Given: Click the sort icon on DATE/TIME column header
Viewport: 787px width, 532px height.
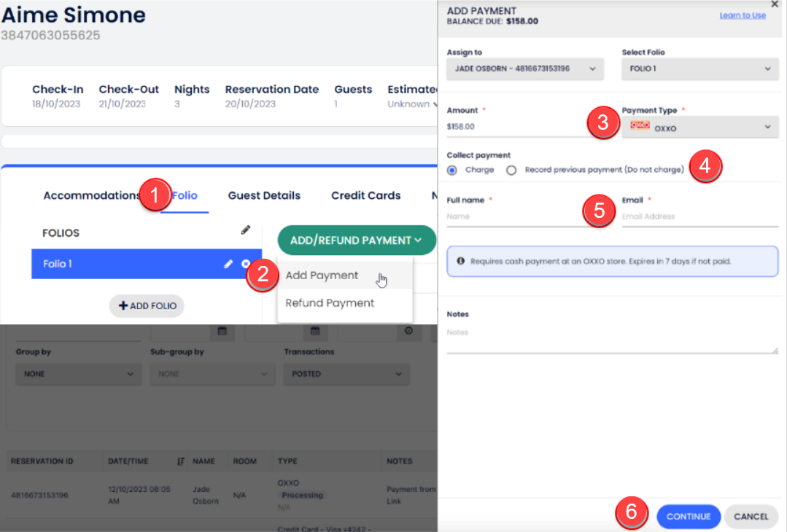Looking at the screenshot, I should 181,461.
